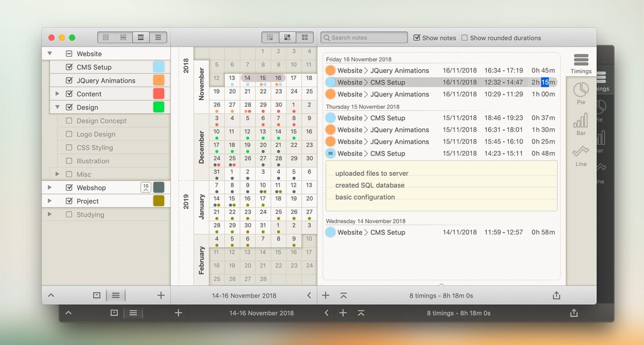Viewport: 644px width, 345px height.
Task: Click calendar day 13 in November
Action: 232,80
